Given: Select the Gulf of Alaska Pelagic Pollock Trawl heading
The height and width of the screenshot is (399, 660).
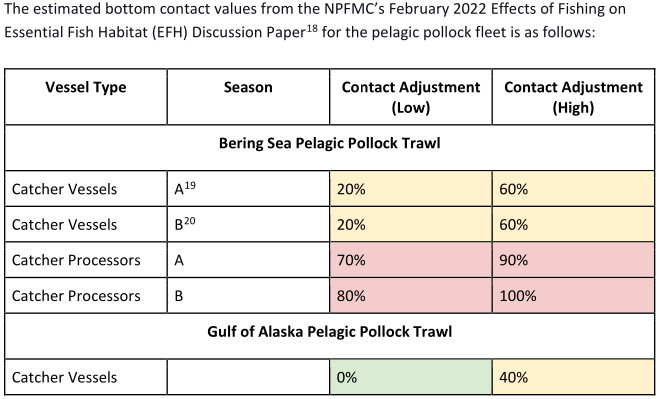Looking at the screenshot, I should (x=330, y=332).
